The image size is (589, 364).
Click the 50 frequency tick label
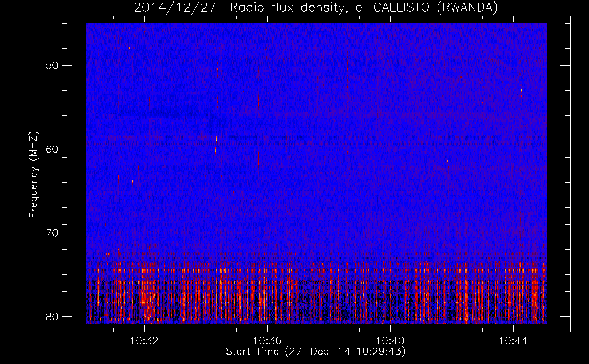click(x=52, y=66)
